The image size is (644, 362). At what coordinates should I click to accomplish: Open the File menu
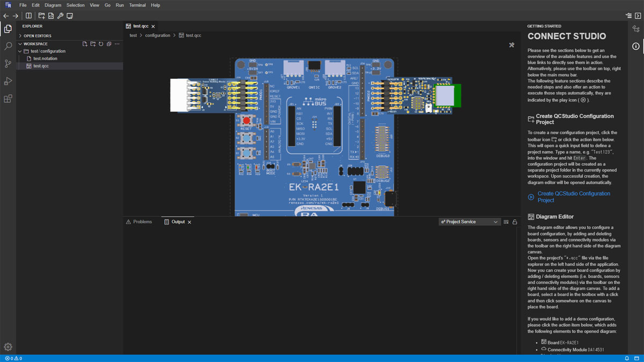(x=23, y=5)
